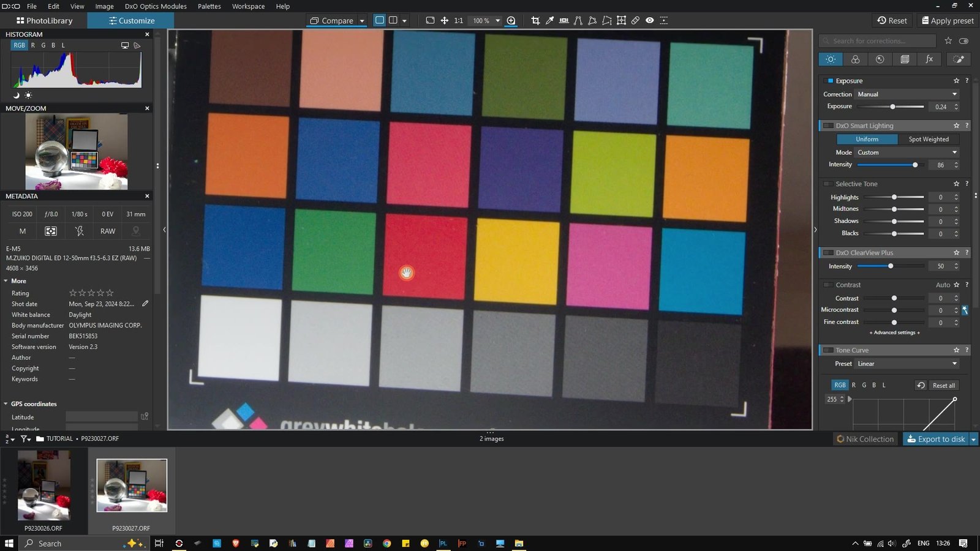980x551 pixels.
Task: Open the Palettes menu
Action: (x=209, y=6)
